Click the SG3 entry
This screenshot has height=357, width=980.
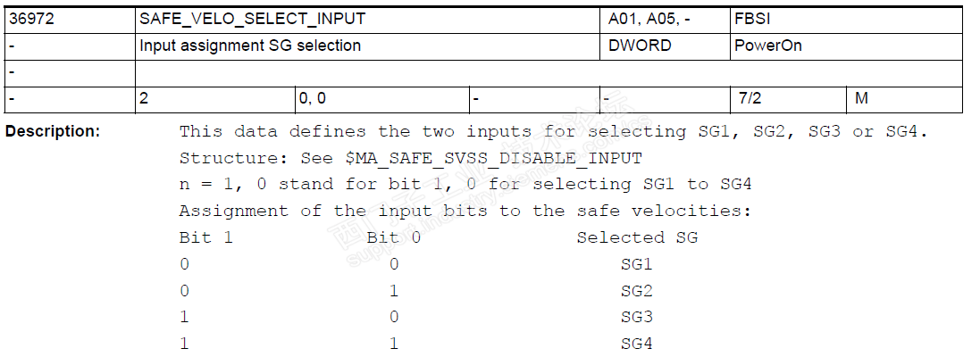[637, 317]
